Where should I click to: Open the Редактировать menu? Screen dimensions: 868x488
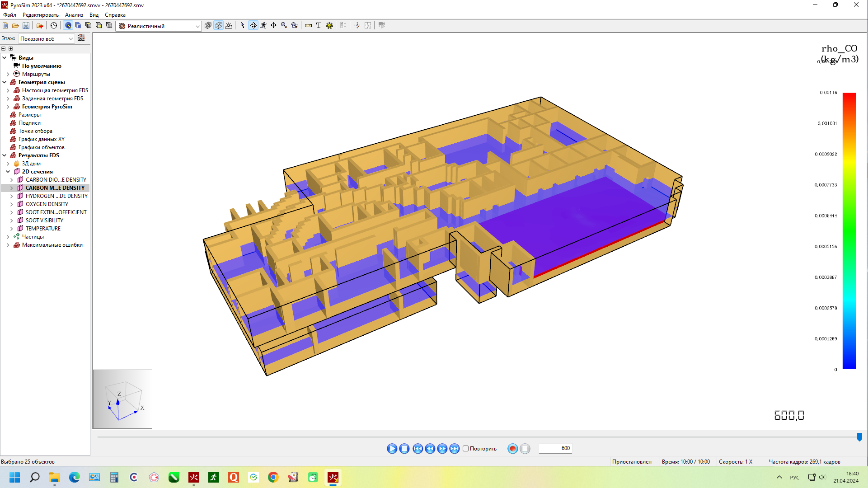41,15
